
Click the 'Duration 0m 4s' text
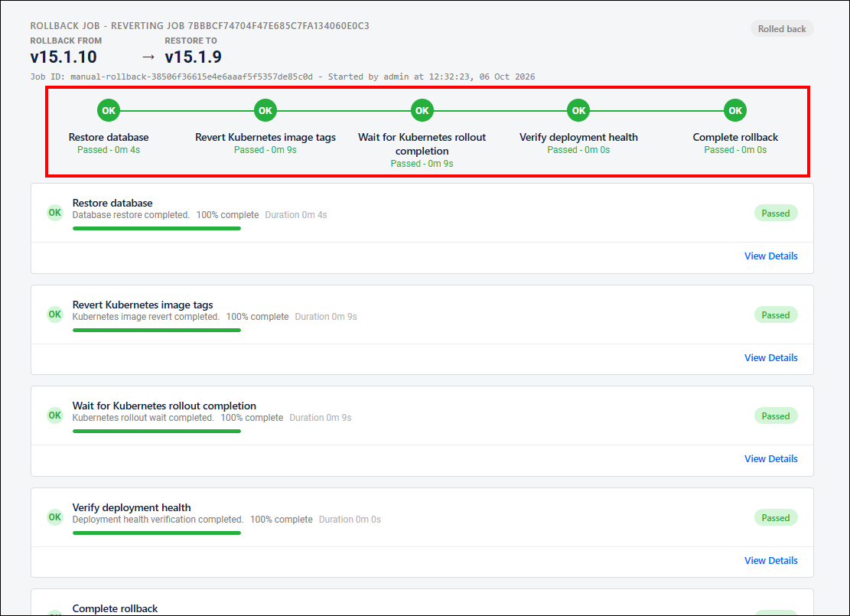click(296, 215)
